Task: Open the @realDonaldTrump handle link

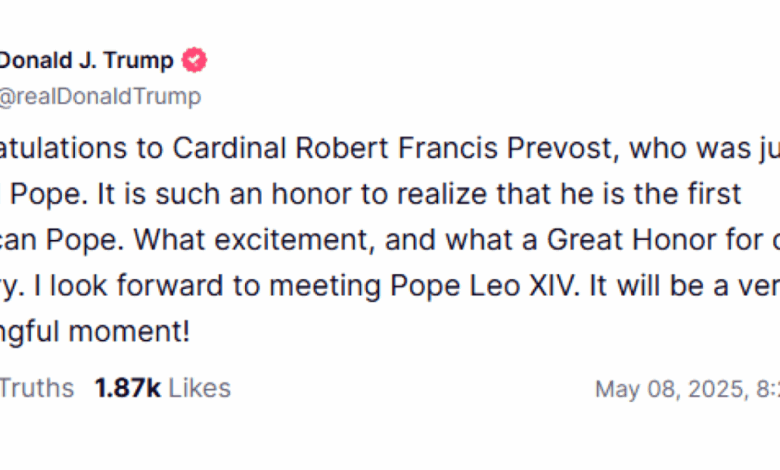Action: point(100,96)
